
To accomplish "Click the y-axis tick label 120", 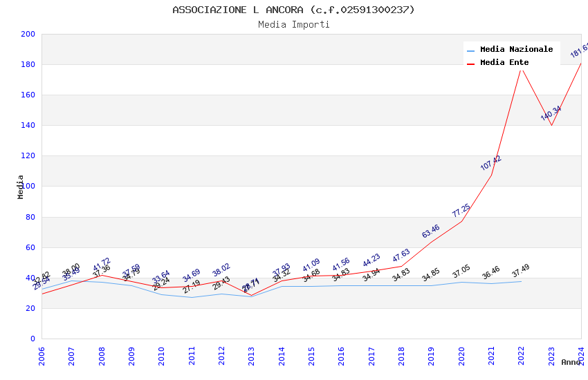I will pos(28,155).
